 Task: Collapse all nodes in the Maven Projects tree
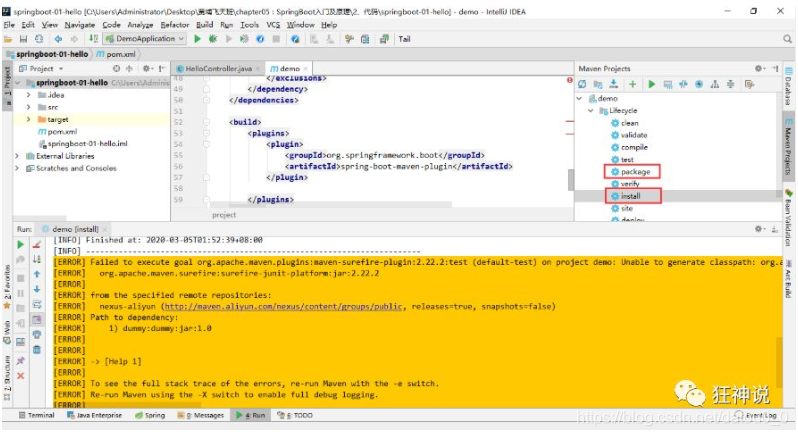tap(731, 84)
